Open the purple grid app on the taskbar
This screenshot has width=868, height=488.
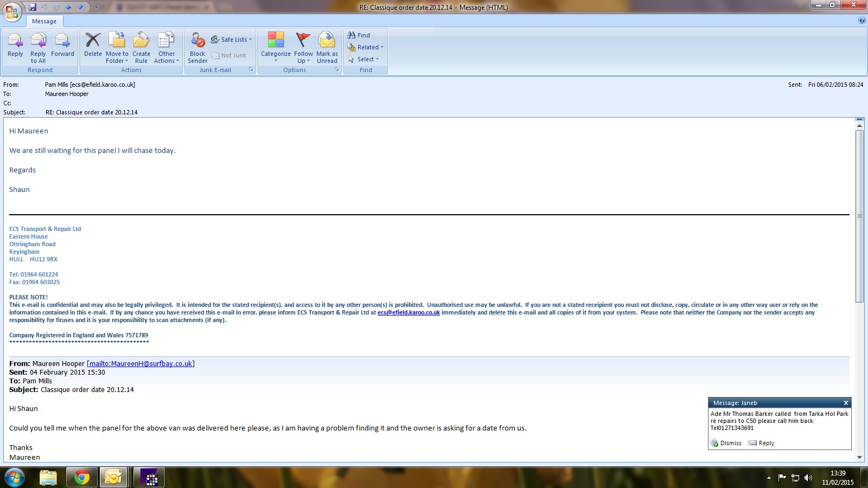pos(149,478)
